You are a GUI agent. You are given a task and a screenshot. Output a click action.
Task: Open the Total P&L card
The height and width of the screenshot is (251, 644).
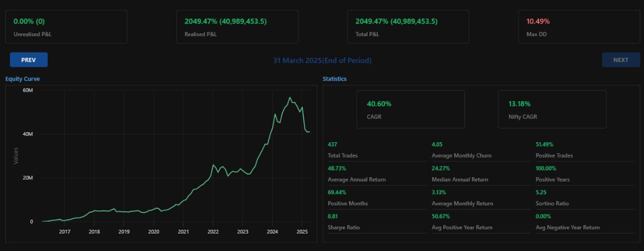408,27
